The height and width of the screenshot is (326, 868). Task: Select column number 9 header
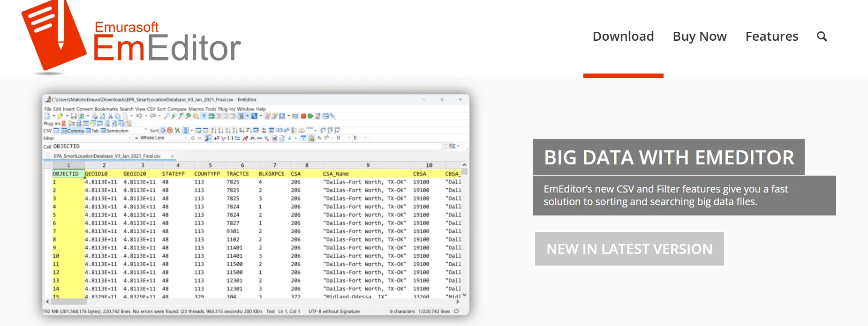368,165
